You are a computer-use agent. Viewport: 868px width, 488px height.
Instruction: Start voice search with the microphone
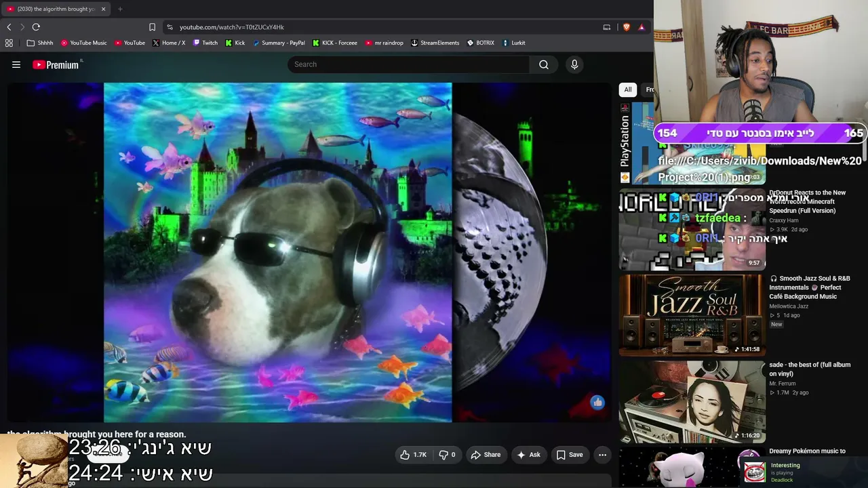pyautogui.click(x=574, y=64)
